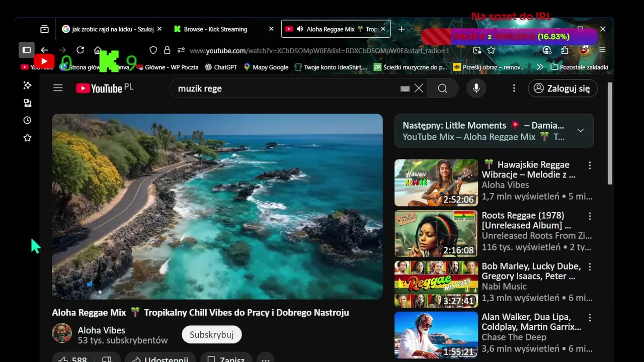Image resolution: width=644 pixels, height=362 pixels.
Task: Open Prześlij obraz – remov... bookmark
Action: pos(489,67)
